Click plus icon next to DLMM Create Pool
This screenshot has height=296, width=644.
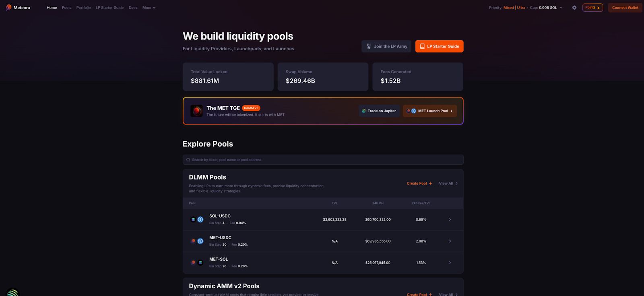coord(430,184)
